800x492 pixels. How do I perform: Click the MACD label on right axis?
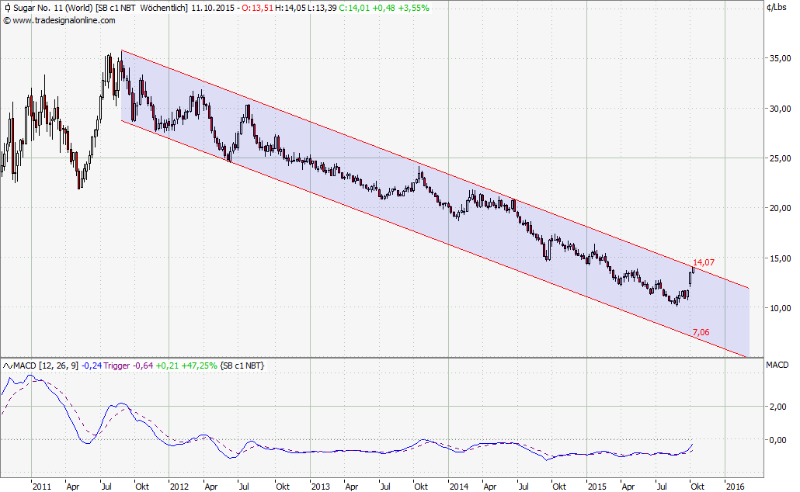pos(778,366)
